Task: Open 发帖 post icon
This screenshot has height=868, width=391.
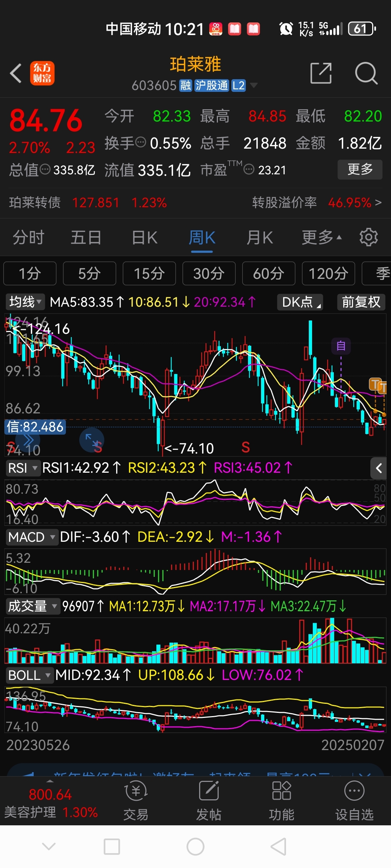Action: coord(209,800)
